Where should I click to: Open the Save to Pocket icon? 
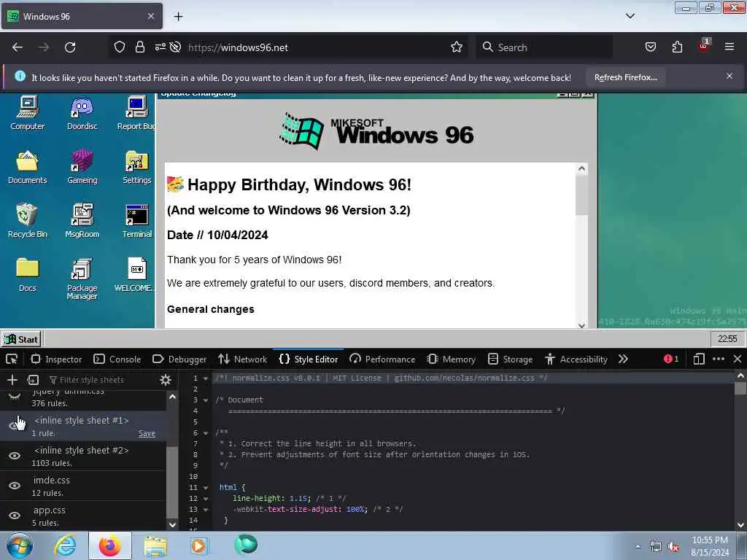650,47
